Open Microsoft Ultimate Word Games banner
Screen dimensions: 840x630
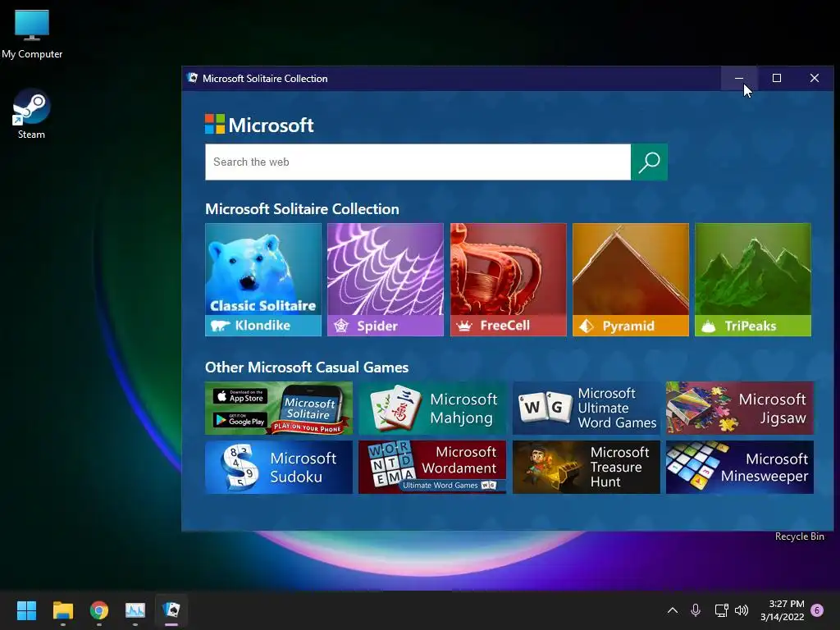(586, 409)
